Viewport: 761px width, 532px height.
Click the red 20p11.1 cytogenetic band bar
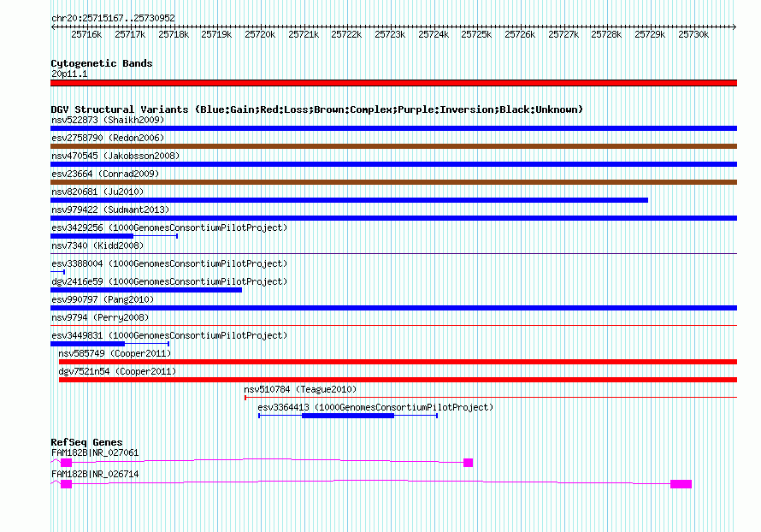393,83
